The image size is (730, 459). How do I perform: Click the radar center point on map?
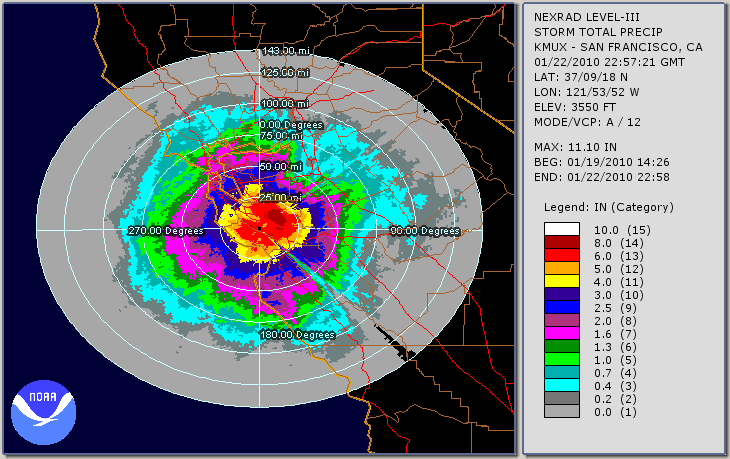(262, 229)
